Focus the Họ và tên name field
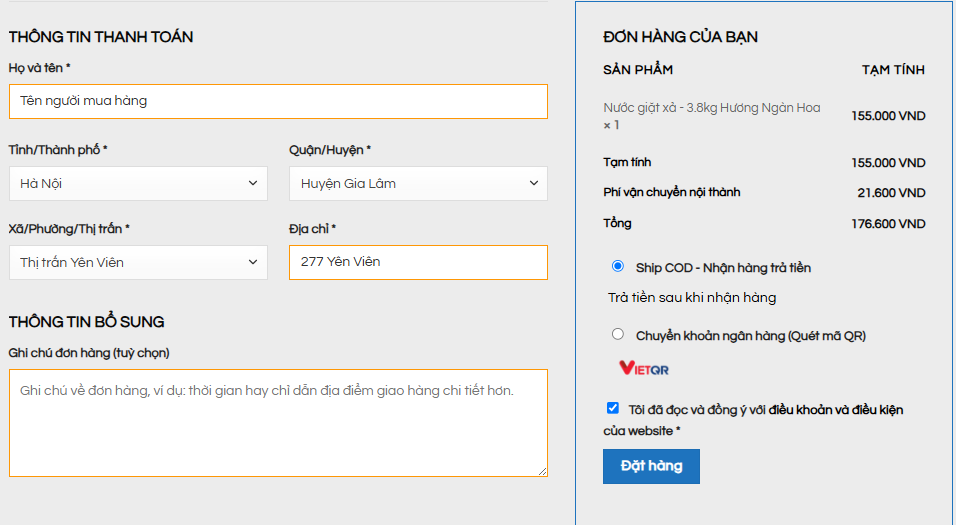The image size is (956, 525). [278, 101]
